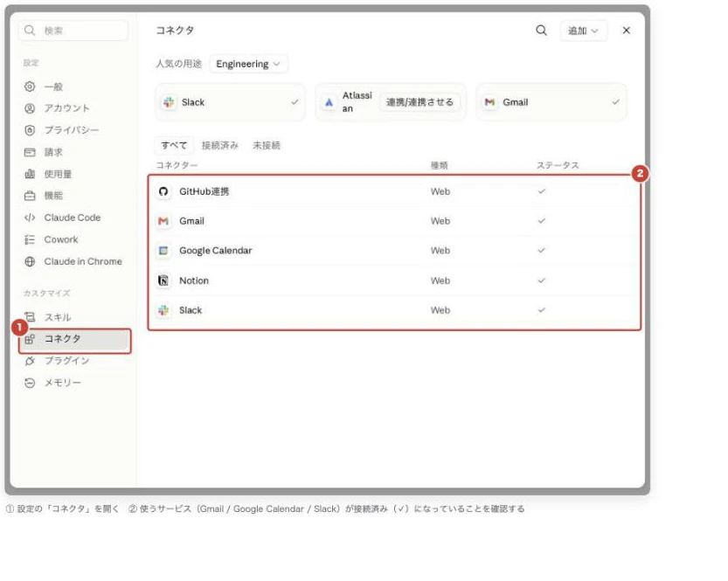Open Cowork list icon
This screenshot has height=581, width=728.
[30, 239]
